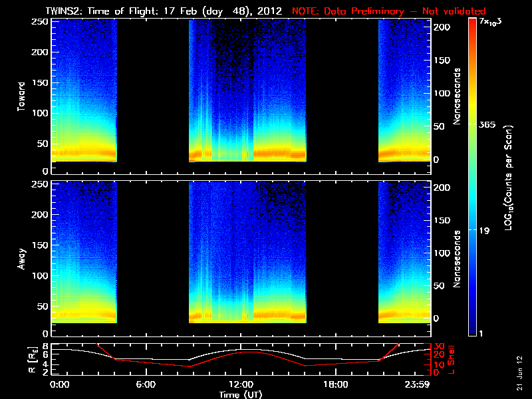Click the 'Away' vertical axis label
The width and height of the screenshot is (532, 399).
21,259
